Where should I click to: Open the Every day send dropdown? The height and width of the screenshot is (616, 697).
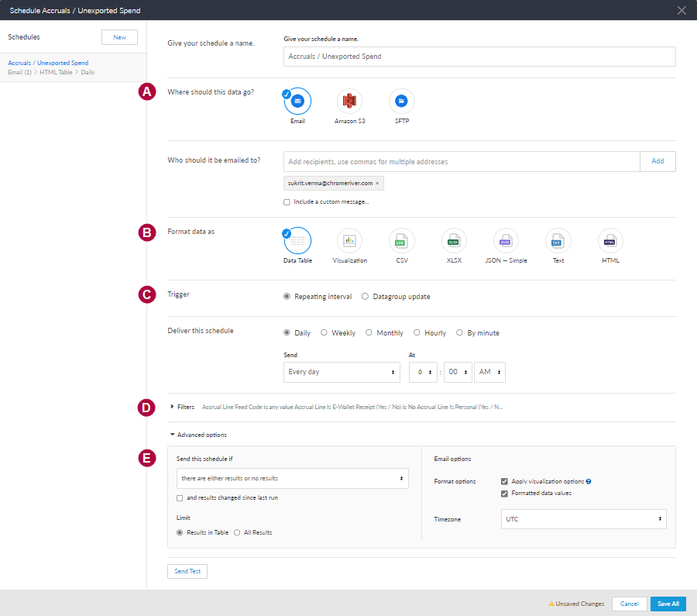(x=342, y=372)
